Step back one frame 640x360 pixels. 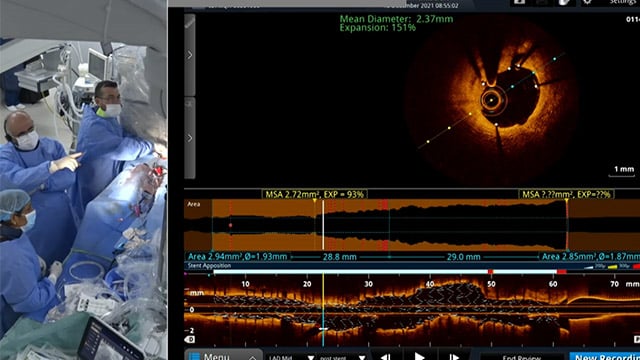(386, 357)
